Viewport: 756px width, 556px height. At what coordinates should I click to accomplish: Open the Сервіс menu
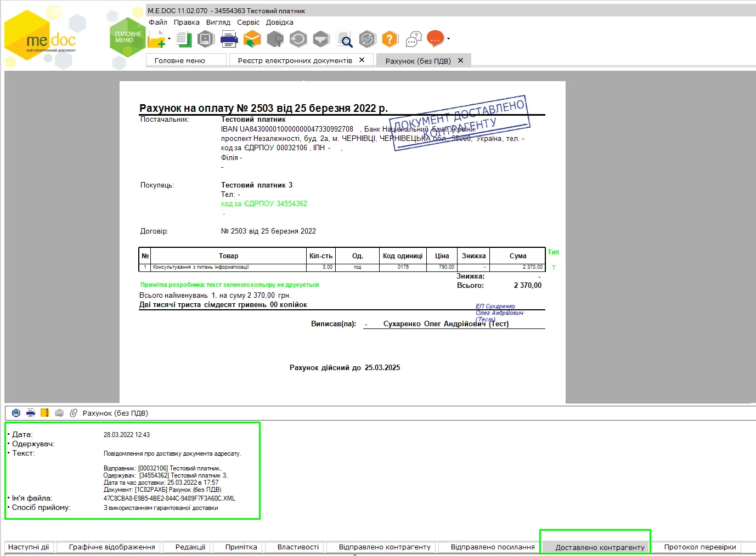pyautogui.click(x=249, y=22)
